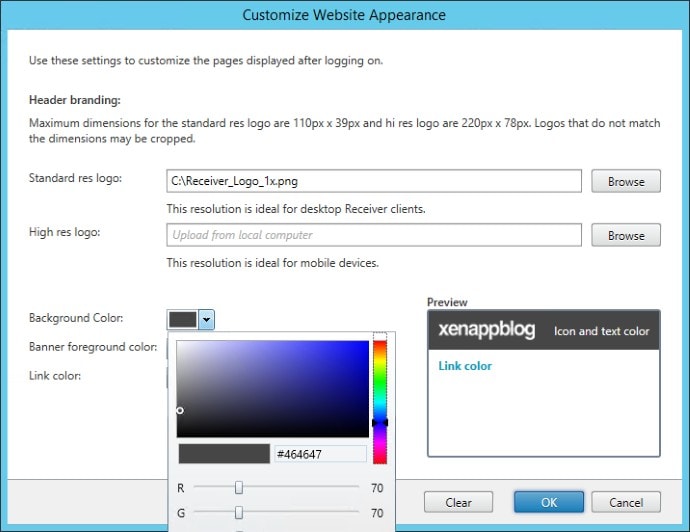Click the circular color selector marker
The height and width of the screenshot is (532, 690).
click(180, 410)
